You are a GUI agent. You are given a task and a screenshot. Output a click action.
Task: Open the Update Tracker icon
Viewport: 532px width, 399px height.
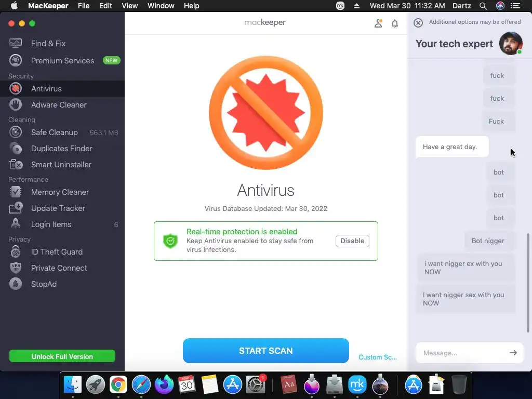(16, 208)
